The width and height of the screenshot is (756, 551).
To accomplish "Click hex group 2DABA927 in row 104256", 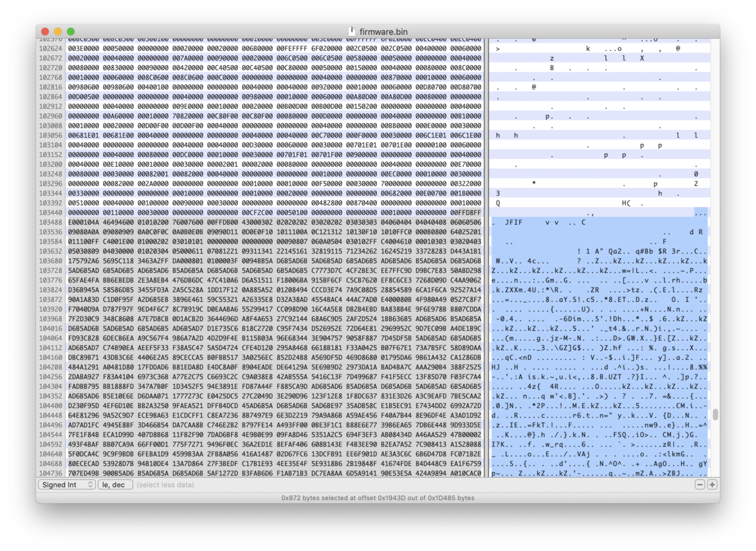I will pos(84,377).
